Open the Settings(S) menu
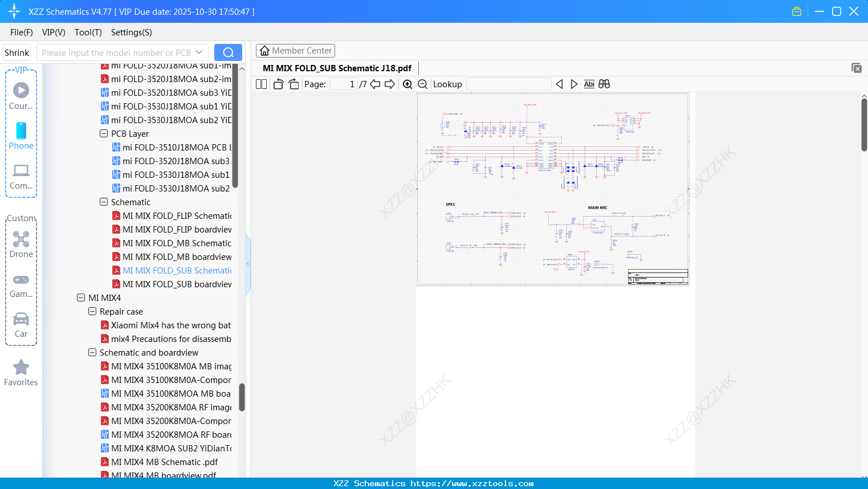The width and height of the screenshot is (868, 489). (x=132, y=32)
